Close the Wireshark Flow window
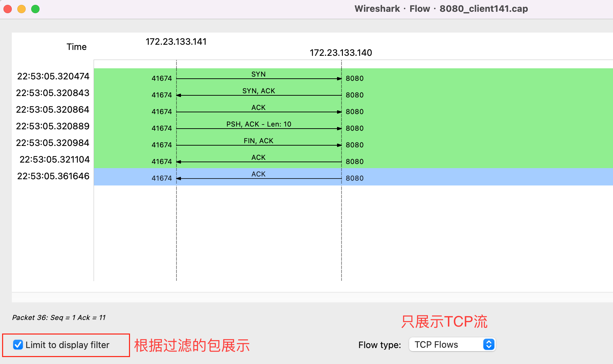This screenshot has height=364, width=613. [8, 9]
